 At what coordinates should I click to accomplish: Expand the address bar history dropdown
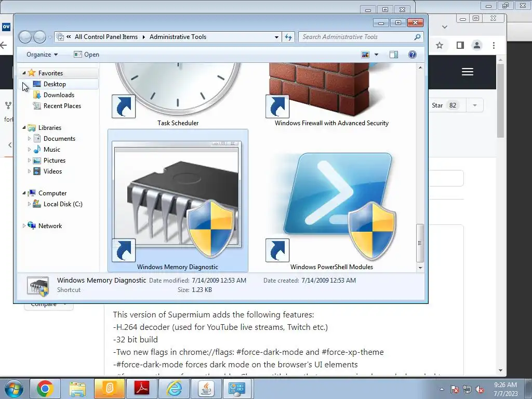click(276, 37)
